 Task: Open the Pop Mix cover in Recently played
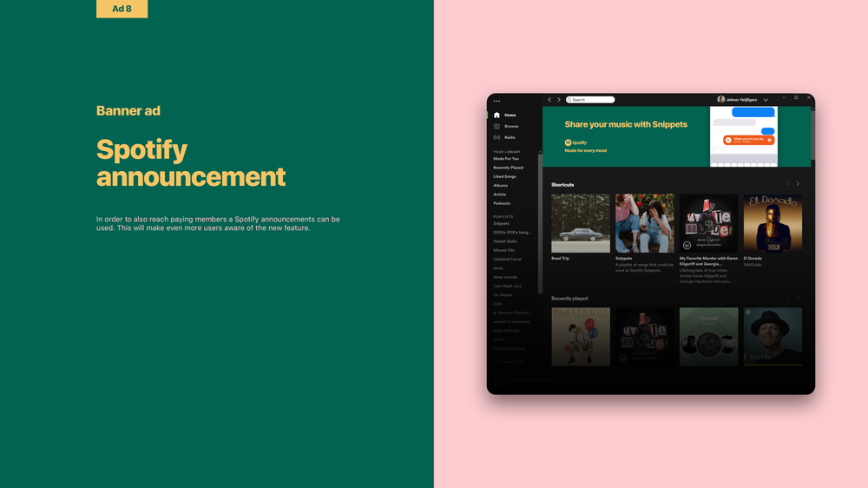point(773,337)
